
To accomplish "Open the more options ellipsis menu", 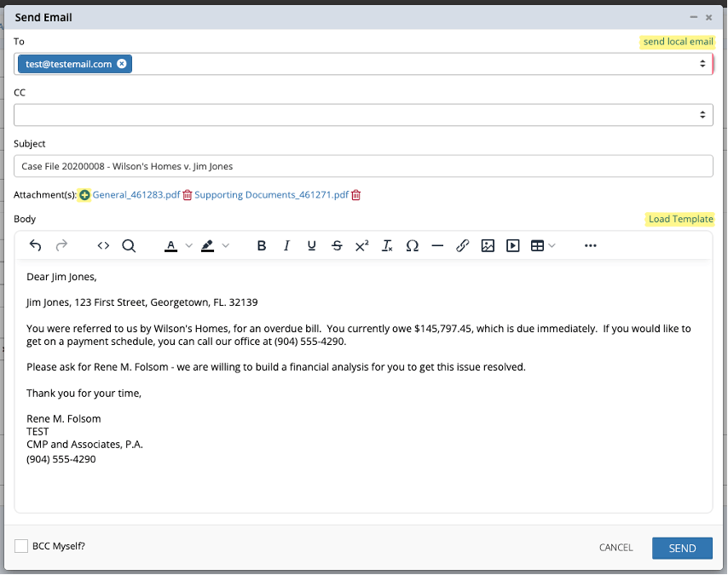I will (590, 245).
